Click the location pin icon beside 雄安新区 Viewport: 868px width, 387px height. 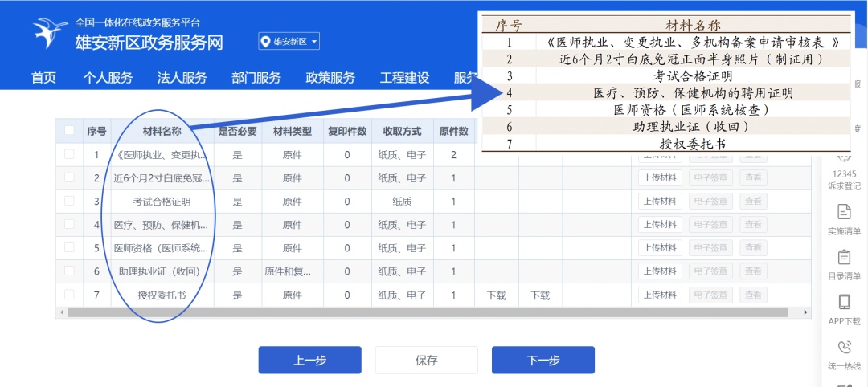pyautogui.click(x=265, y=42)
